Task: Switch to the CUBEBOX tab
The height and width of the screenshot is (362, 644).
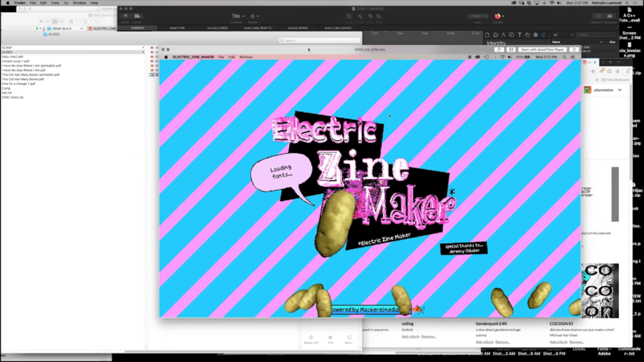Action: 137,28
